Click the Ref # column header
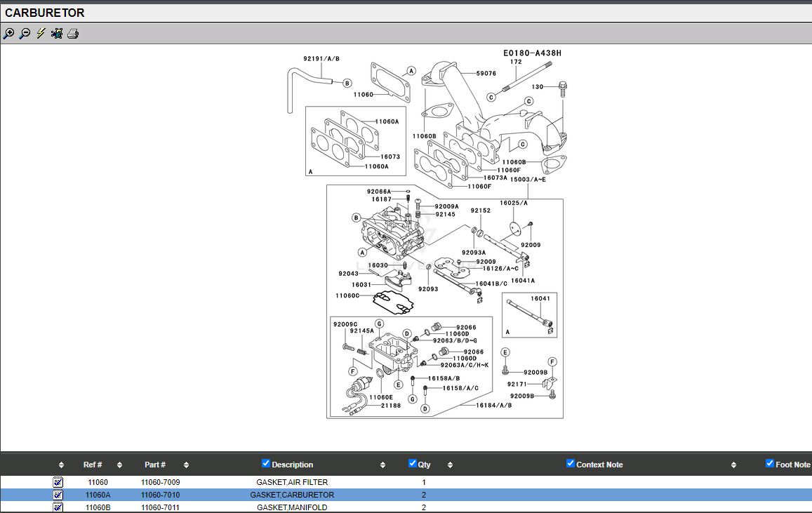 tap(93, 465)
